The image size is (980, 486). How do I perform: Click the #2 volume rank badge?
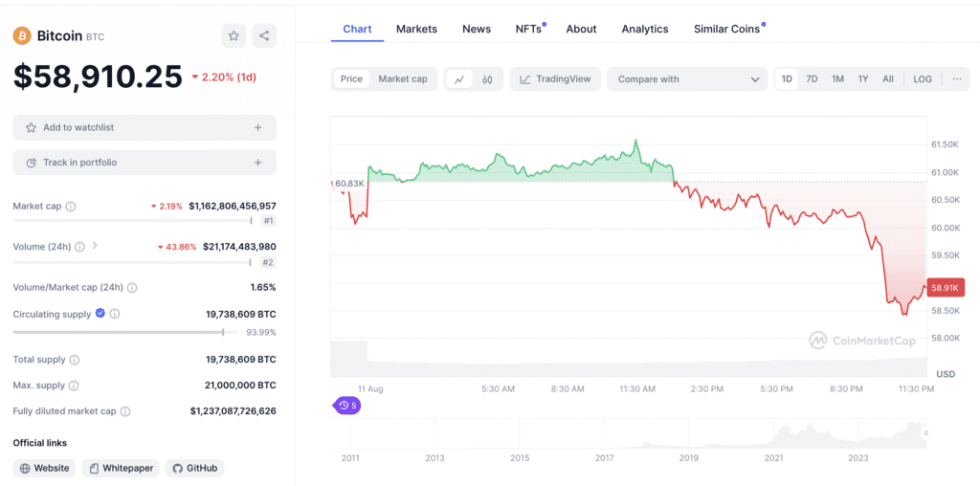click(x=268, y=262)
